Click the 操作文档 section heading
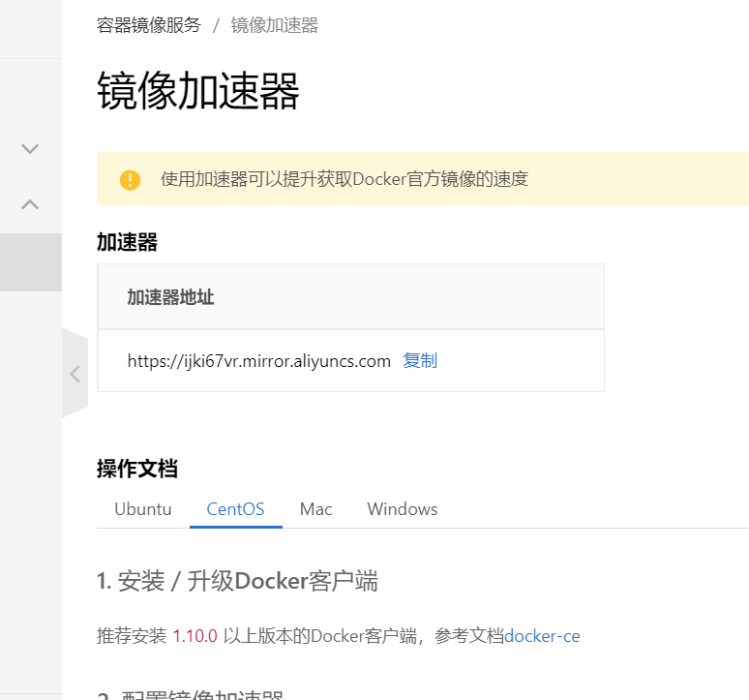749x700 pixels. 137,469
